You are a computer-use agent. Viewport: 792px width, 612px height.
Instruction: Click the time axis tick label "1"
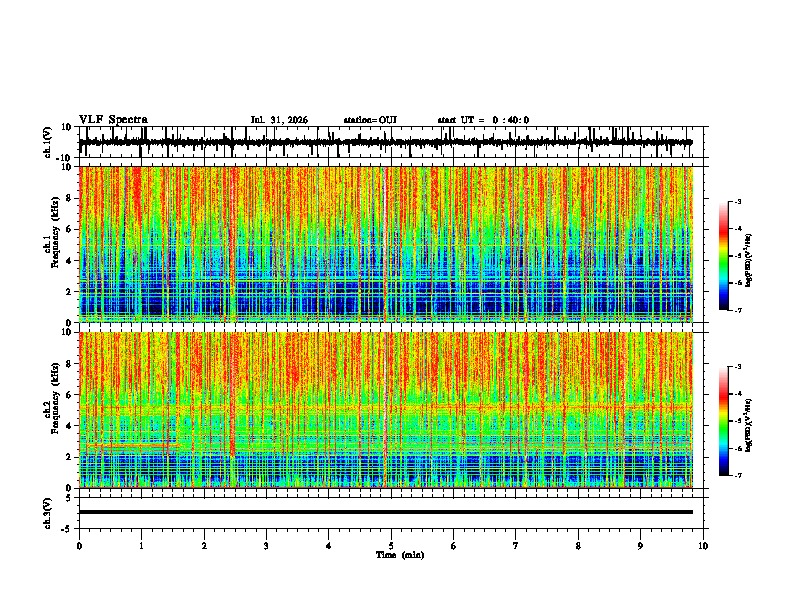141,546
